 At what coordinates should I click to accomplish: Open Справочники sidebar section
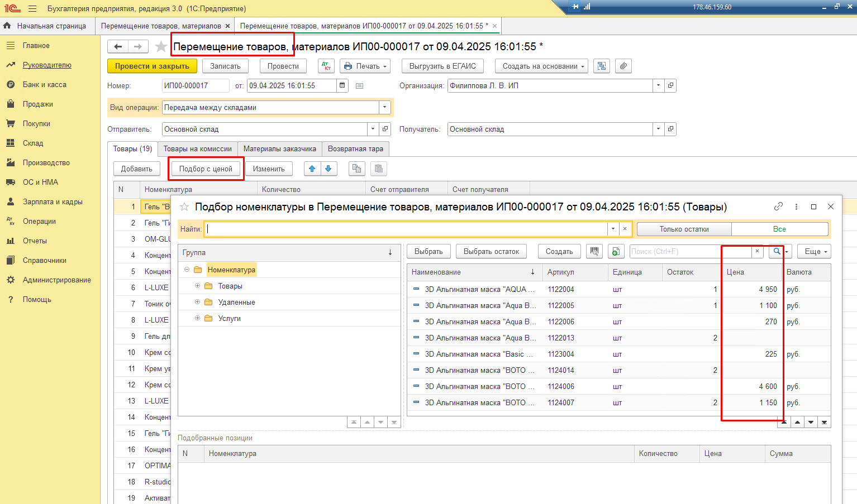coord(44,260)
